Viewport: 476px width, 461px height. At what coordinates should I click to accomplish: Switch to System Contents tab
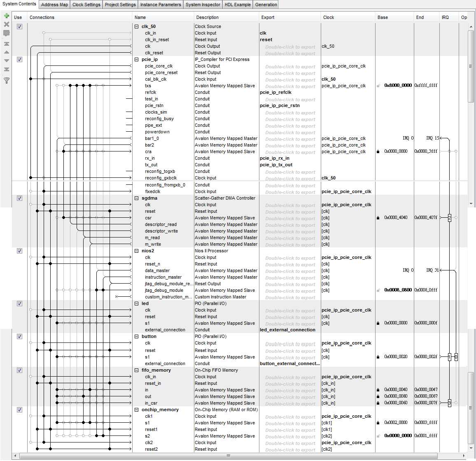[x=19, y=4]
